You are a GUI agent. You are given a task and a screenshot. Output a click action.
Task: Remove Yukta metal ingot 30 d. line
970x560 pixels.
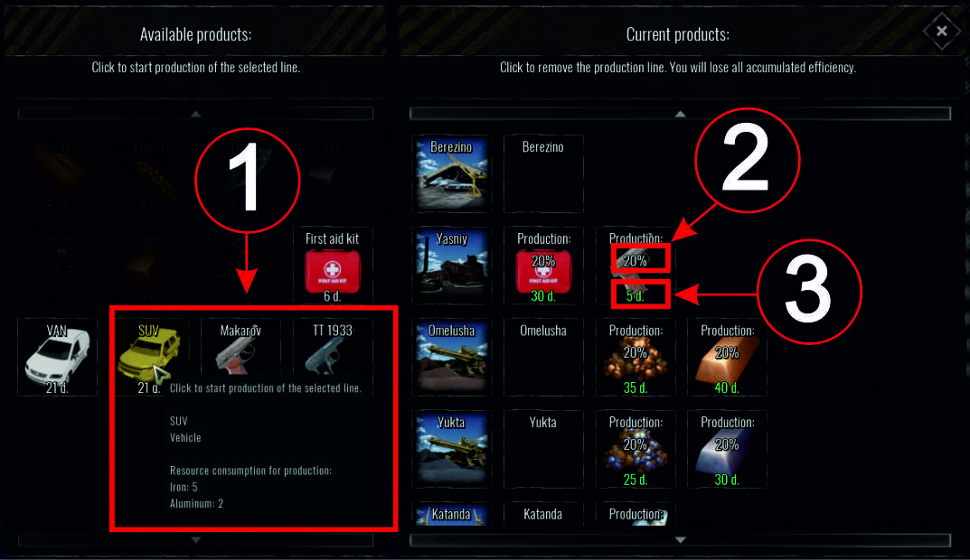tap(727, 450)
